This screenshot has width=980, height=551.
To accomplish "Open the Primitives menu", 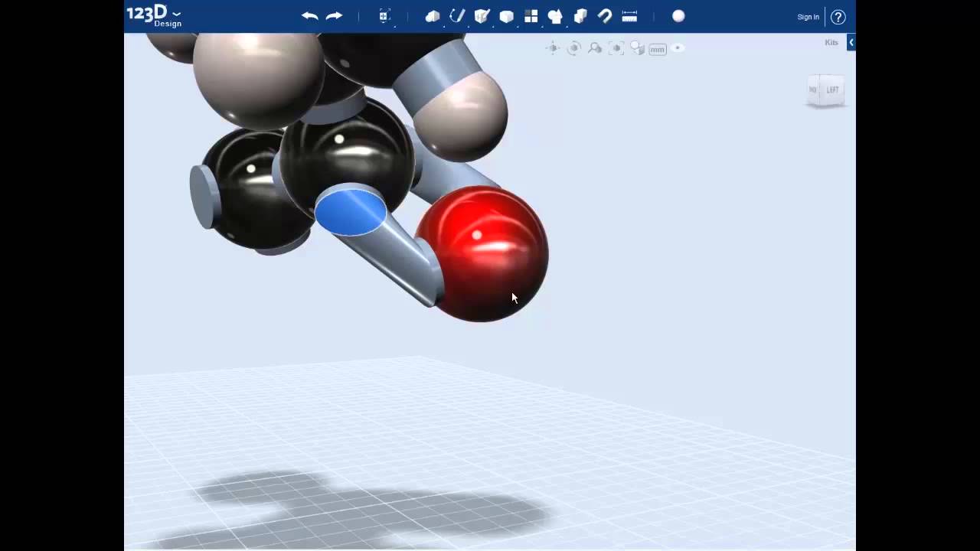I will tap(433, 16).
